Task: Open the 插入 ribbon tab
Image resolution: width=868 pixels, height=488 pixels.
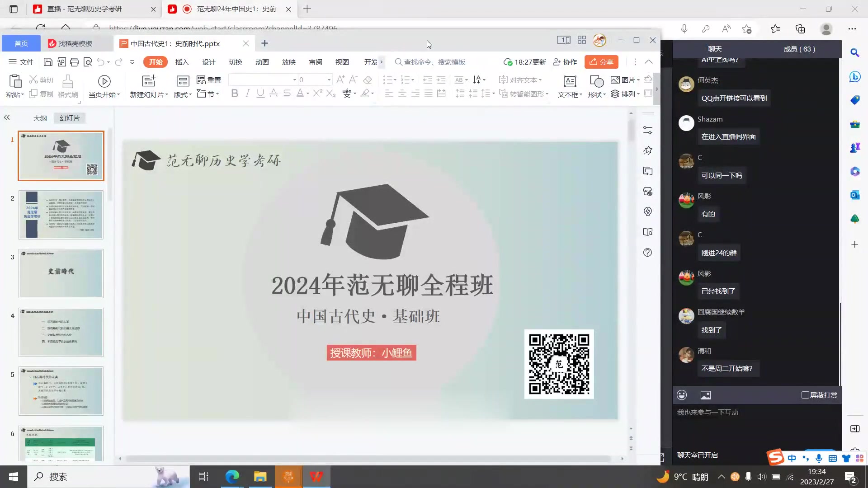Action: click(182, 62)
